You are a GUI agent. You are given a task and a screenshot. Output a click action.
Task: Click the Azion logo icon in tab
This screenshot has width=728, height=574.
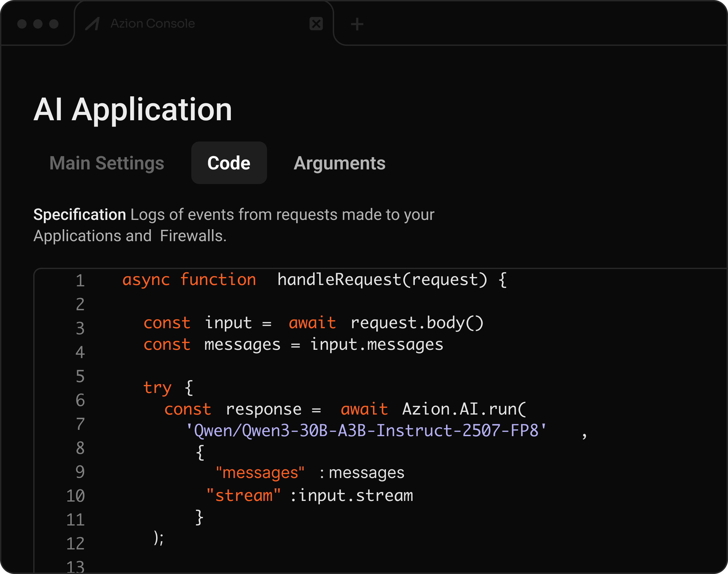coord(92,24)
